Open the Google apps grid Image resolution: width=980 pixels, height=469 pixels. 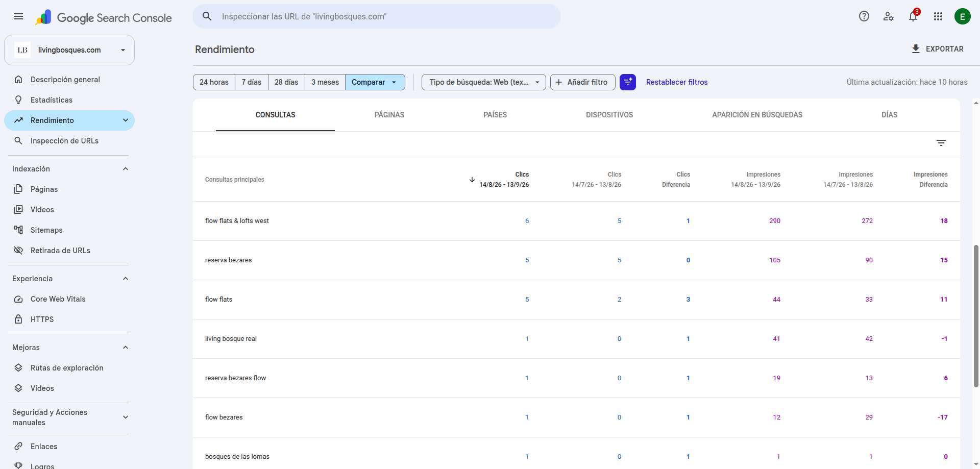(938, 16)
